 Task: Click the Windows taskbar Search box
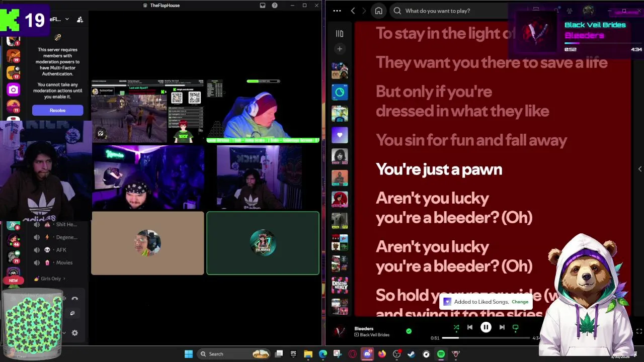(x=234, y=354)
